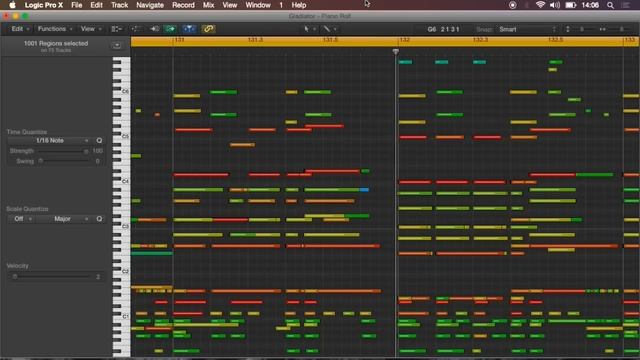Toggle the blue Catch playhead button
640x360 pixels.
189,29
